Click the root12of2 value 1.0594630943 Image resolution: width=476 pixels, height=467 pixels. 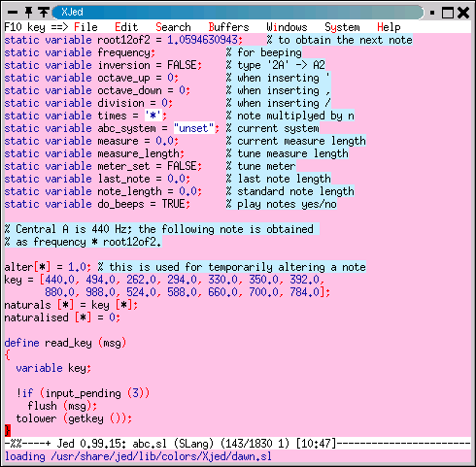202,40
